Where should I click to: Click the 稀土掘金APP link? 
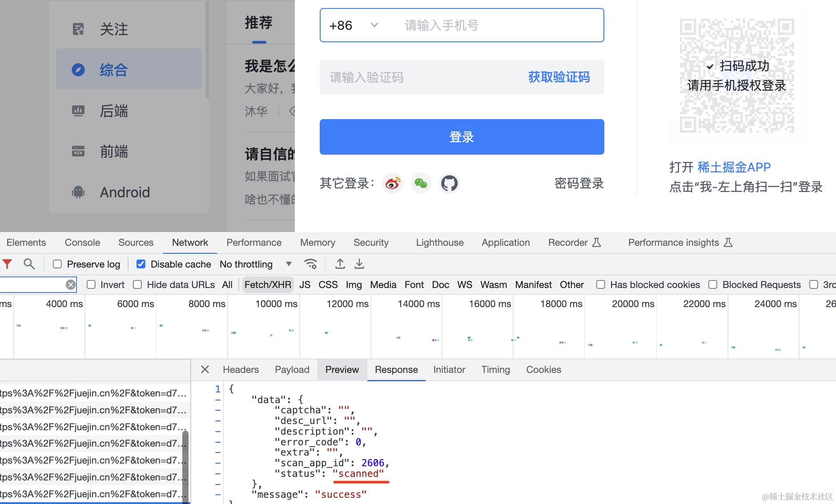[734, 167]
